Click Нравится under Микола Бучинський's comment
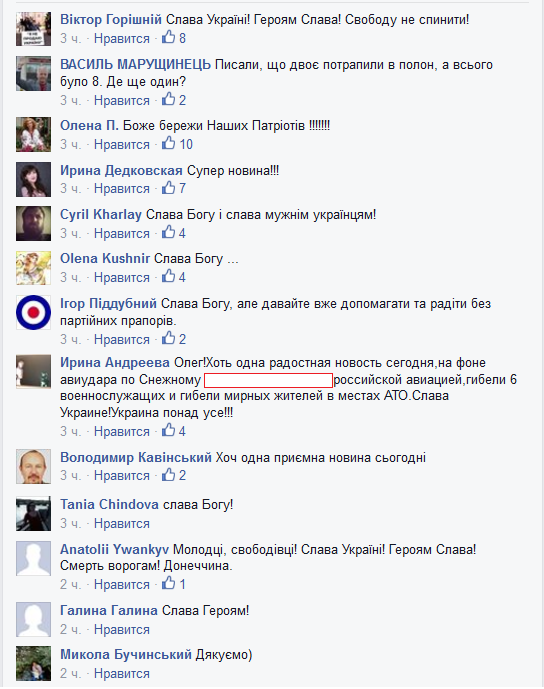 pyautogui.click(x=122, y=674)
